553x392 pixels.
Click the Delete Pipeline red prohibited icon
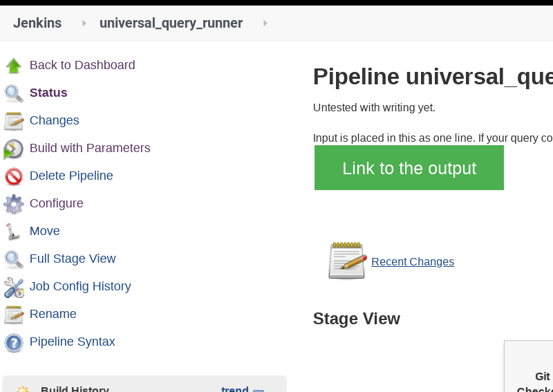[x=14, y=176]
